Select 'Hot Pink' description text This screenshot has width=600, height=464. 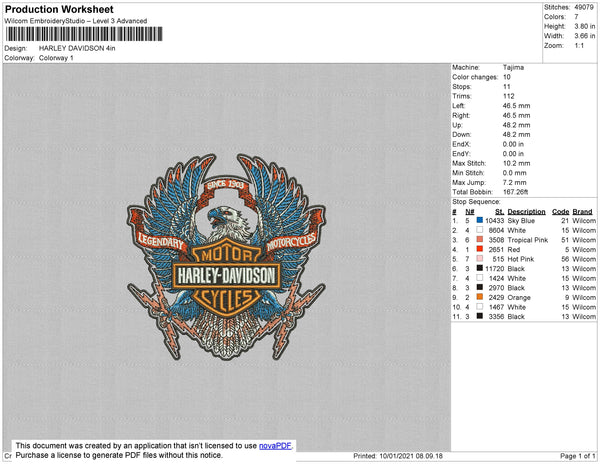tap(520, 259)
